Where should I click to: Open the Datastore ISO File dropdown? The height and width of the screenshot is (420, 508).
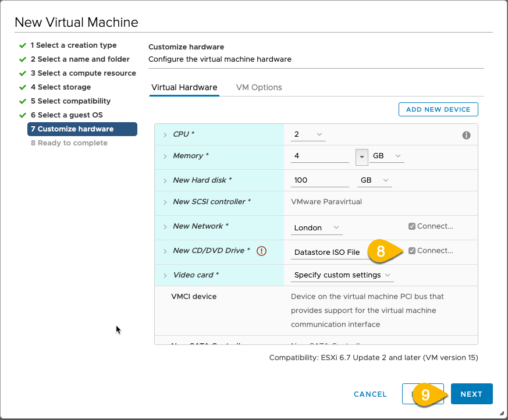click(x=342, y=252)
